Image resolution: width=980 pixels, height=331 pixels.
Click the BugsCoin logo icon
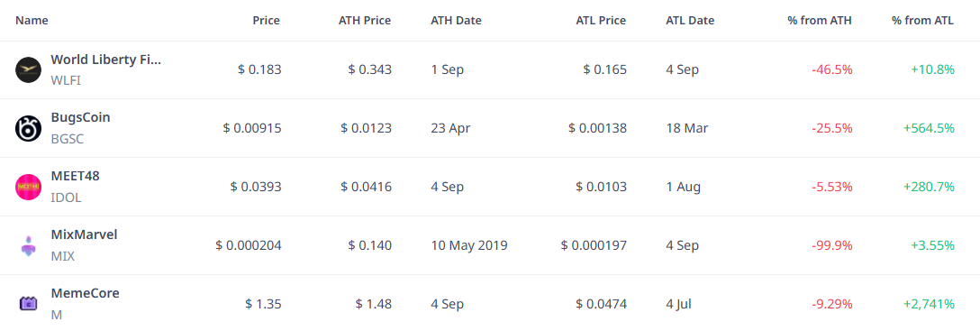tap(28, 128)
